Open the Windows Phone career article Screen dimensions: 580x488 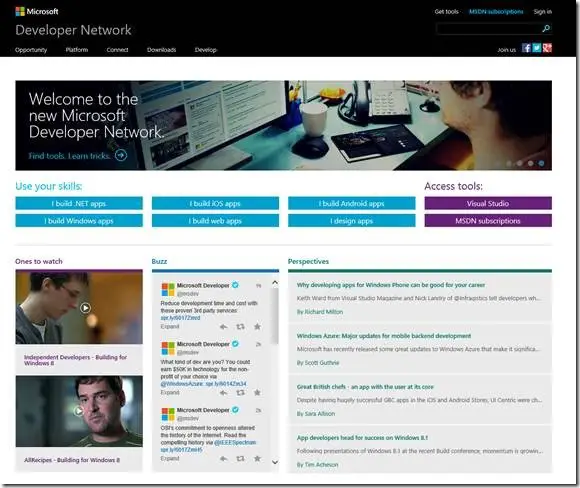tap(391, 285)
